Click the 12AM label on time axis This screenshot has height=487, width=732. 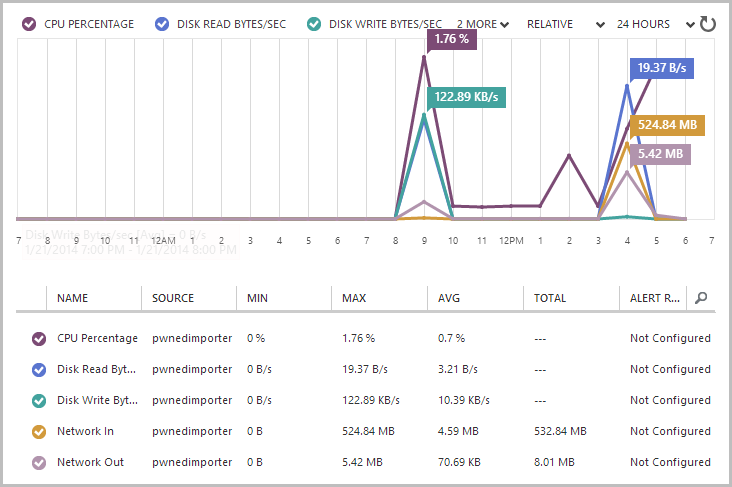(163, 240)
